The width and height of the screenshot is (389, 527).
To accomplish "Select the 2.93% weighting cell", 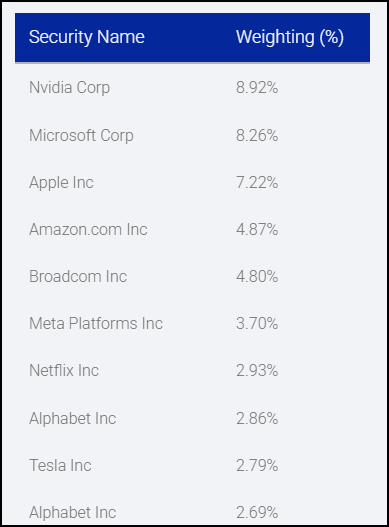I will (257, 371).
